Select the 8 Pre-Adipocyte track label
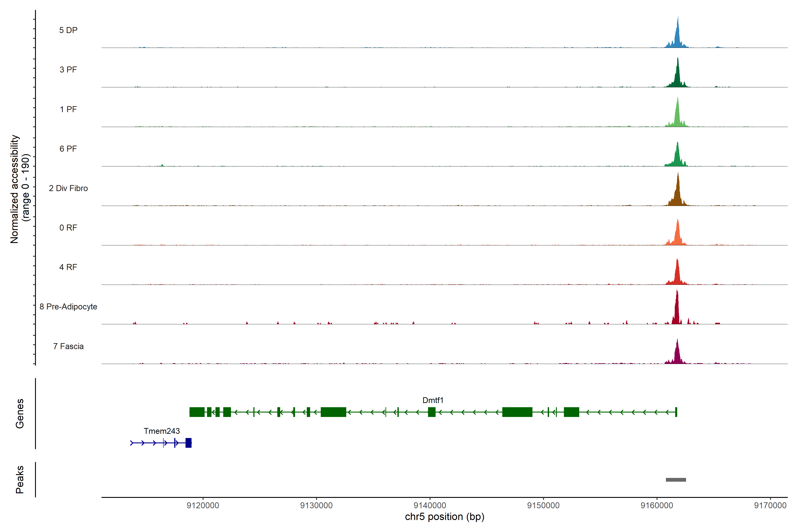The width and height of the screenshot is (798, 532). coord(68,307)
